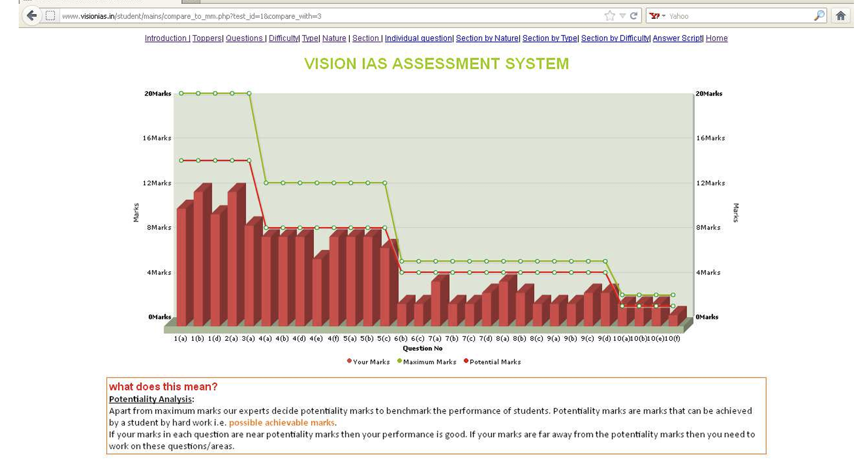Viewport: 868px width, 473px height.
Task: Bookmark this page with the star icon
Action: [x=610, y=16]
